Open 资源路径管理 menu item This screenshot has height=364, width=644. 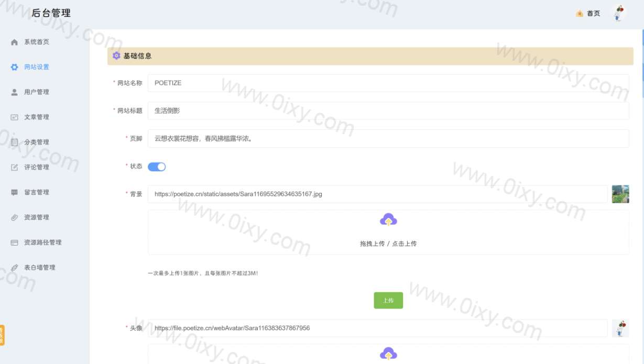click(43, 242)
